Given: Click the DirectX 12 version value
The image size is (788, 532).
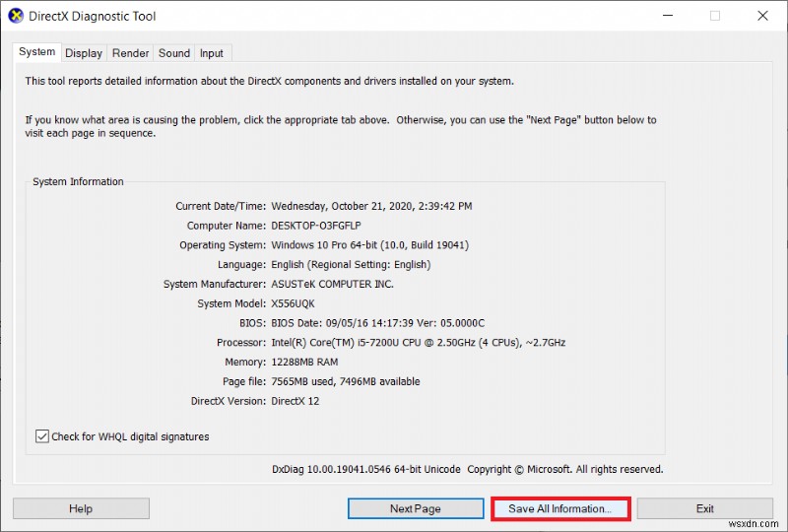Looking at the screenshot, I should [295, 401].
